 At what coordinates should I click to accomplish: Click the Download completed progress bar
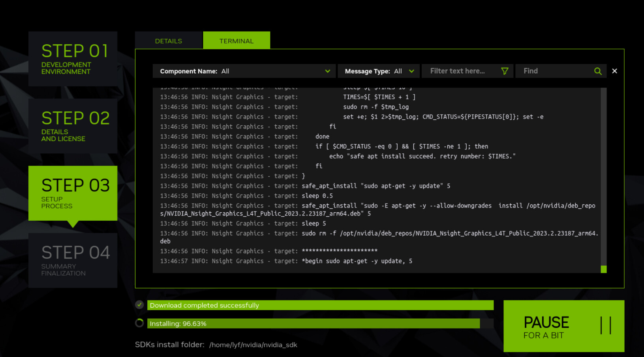320,305
